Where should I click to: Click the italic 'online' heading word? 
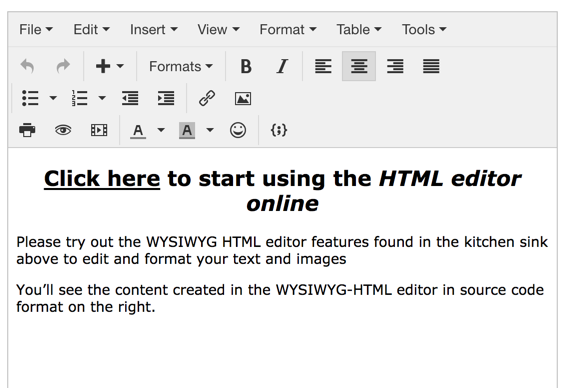click(x=282, y=204)
